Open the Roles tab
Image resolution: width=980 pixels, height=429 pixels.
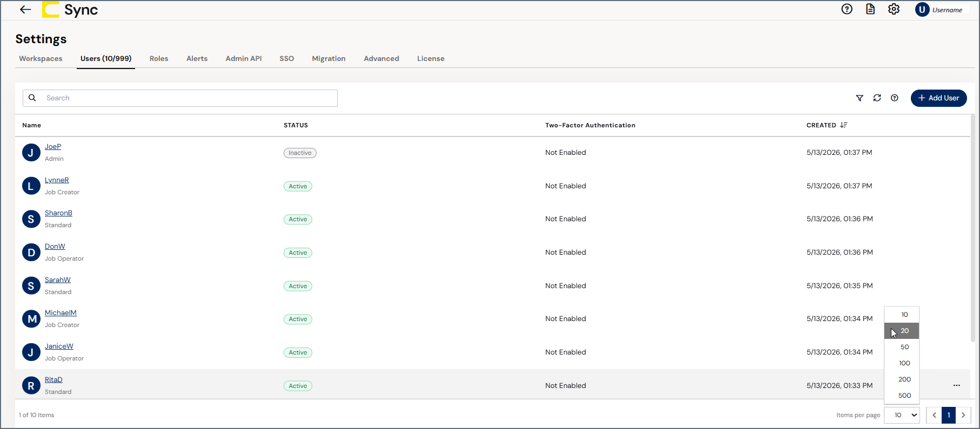[159, 58]
